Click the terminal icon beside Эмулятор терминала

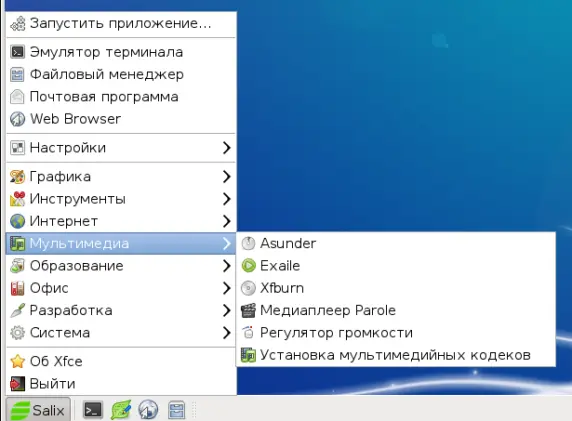point(18,52)
